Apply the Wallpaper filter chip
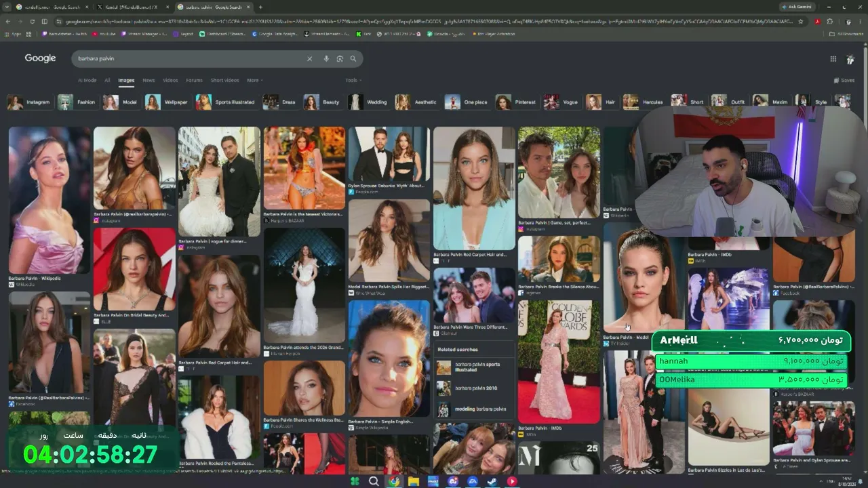Screen dimensions: 868x488 (167, 102)
